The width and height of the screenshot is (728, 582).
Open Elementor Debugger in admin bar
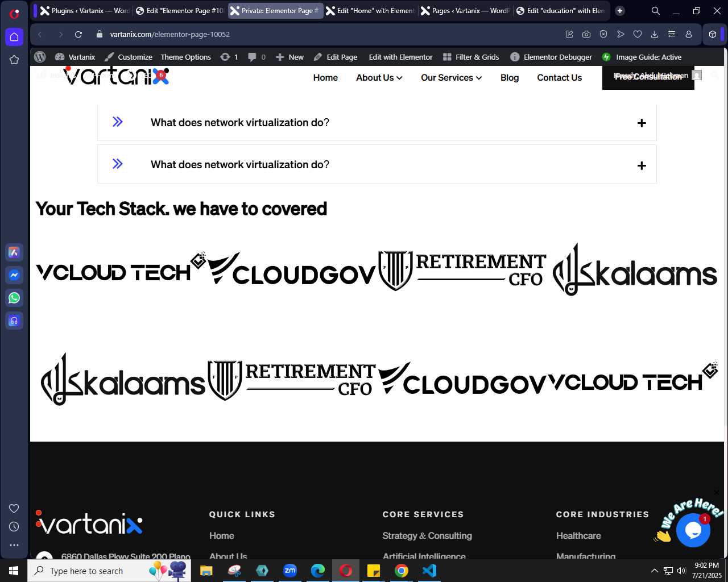(x=551, y=57)
